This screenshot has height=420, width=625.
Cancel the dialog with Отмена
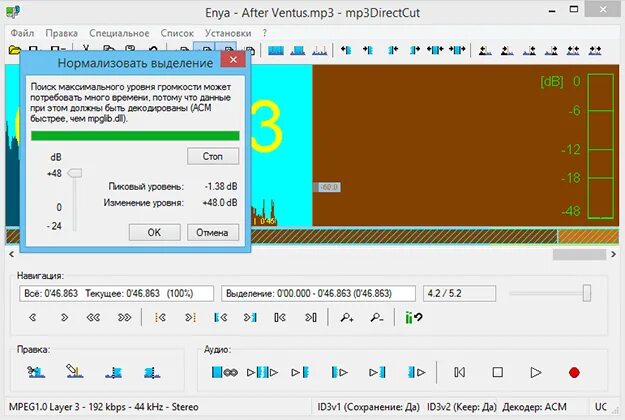pyautogui.click(x=212, y=232)
